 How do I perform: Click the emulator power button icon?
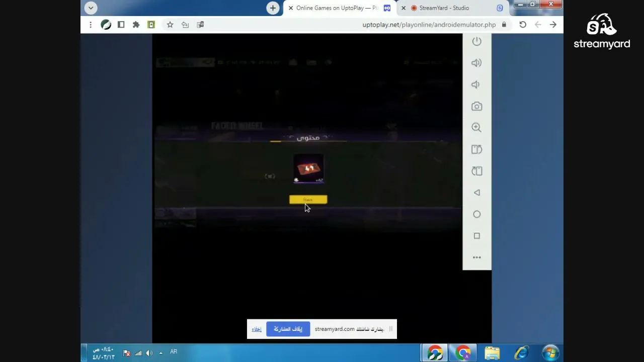pos(476,41)
